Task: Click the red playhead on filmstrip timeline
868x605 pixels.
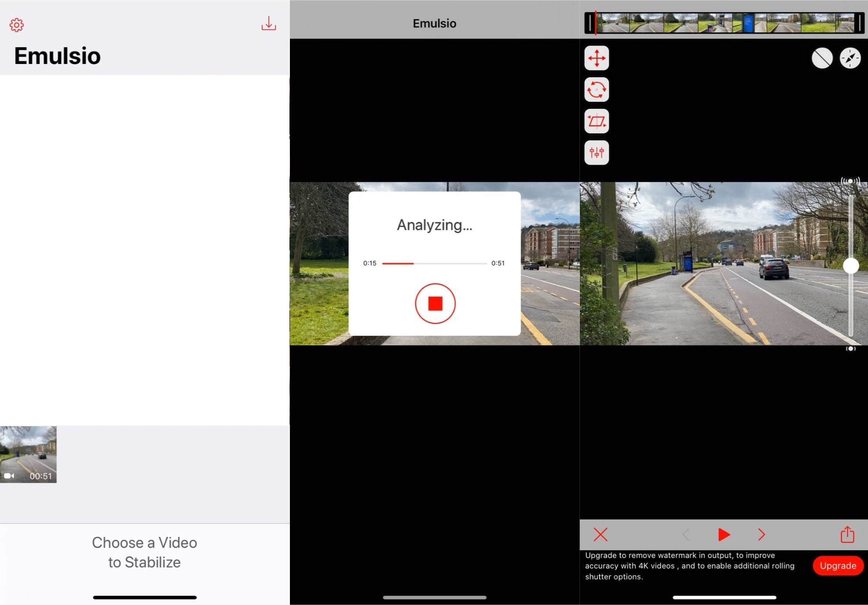Action: 596,23
